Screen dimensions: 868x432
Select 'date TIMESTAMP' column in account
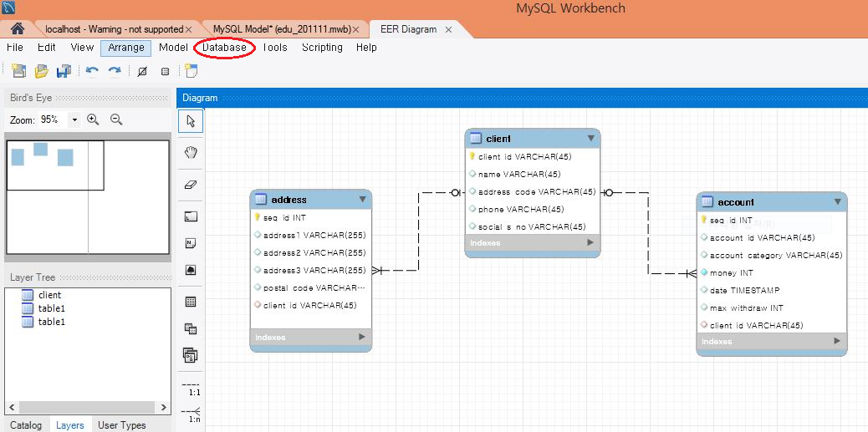[x=772, y=290]
